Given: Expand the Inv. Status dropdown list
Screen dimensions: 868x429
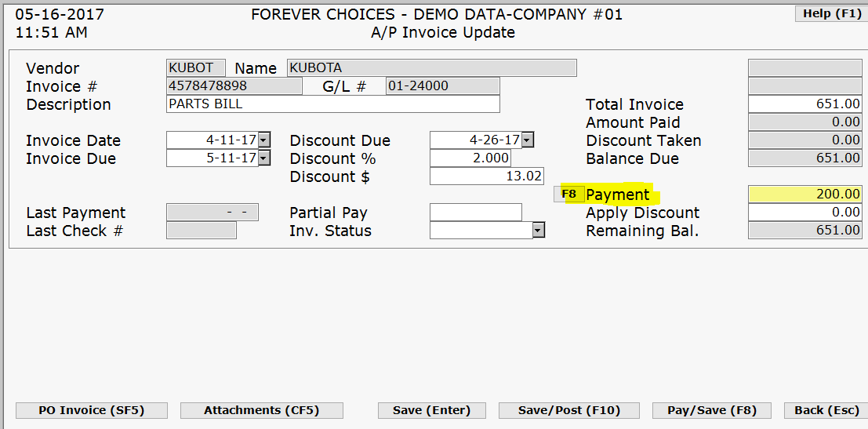Looking at the screenshot, I should [538, 230].
